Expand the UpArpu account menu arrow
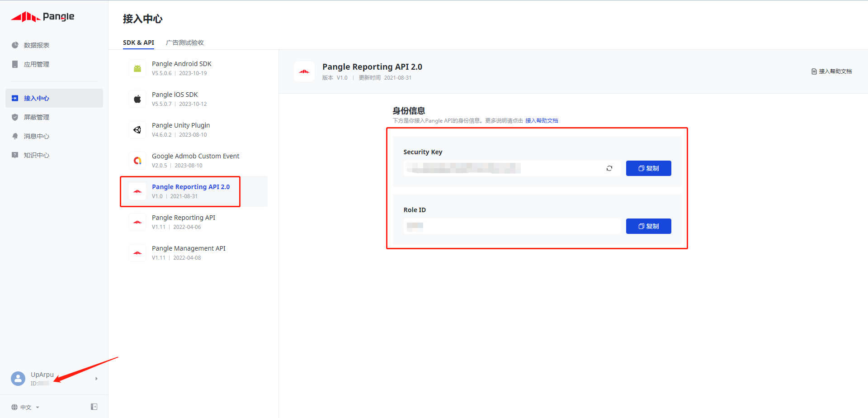The height and width of the screenshot is (418, 868). (96, 379)
